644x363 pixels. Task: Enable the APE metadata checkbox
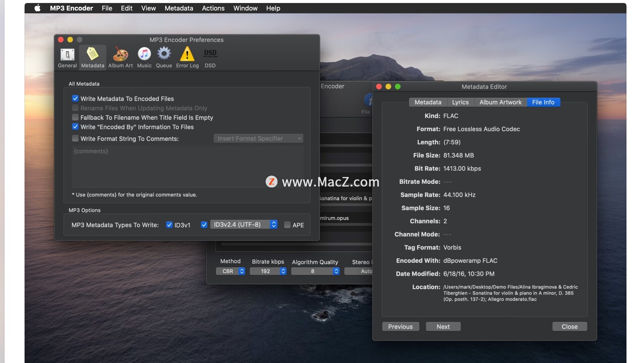pos(287,225)
